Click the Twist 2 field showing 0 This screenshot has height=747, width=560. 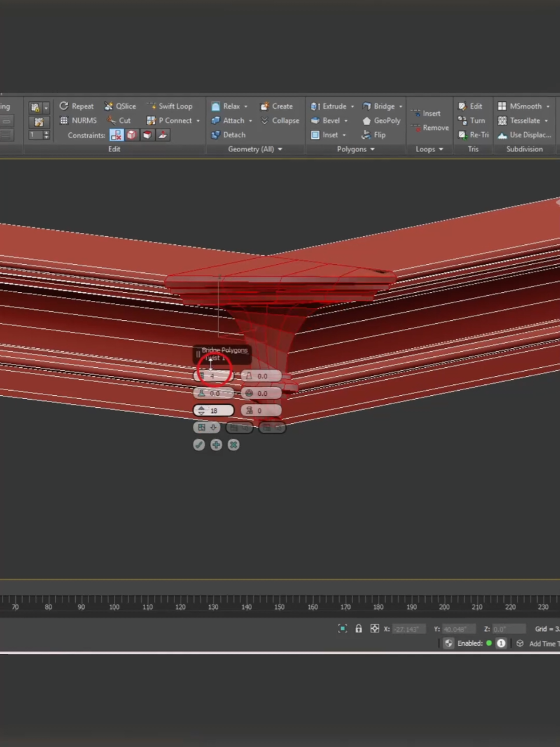[261, 410]
